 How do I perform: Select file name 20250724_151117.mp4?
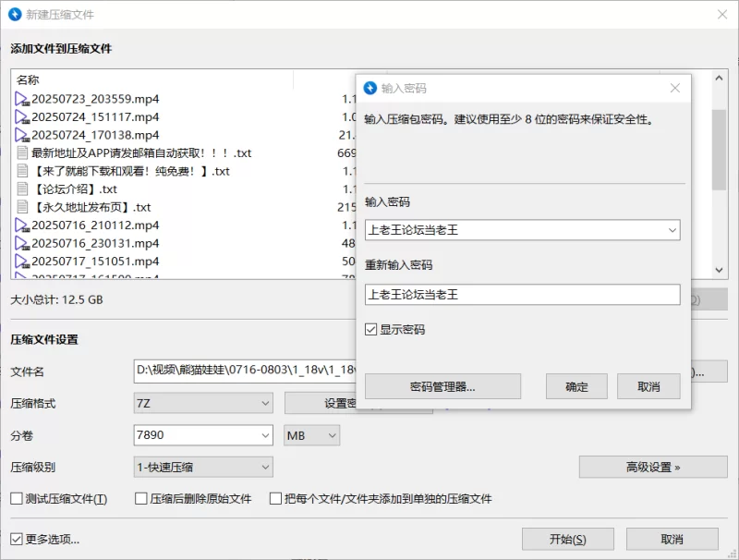95,117
